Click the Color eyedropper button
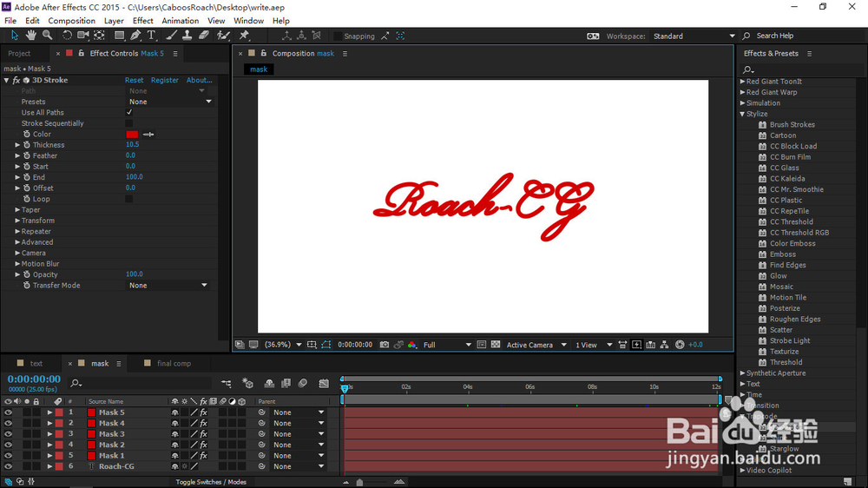Viewport: 868px width, 488px height. [148, 134]
